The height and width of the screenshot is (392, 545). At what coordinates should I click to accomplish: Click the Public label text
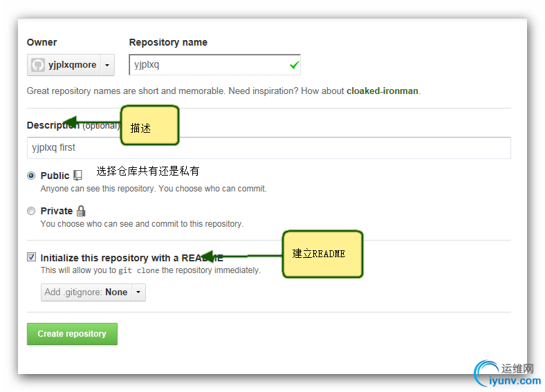pos(55,176)
